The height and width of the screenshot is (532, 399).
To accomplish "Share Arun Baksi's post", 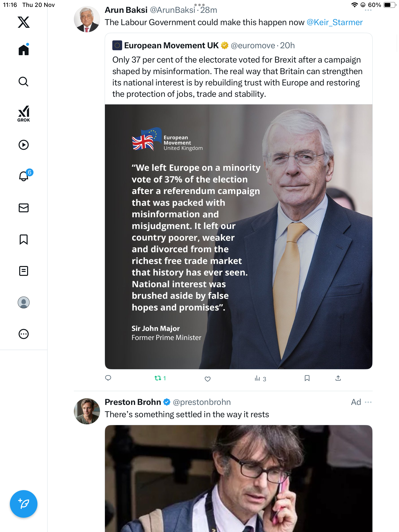I will pos(338,378).
